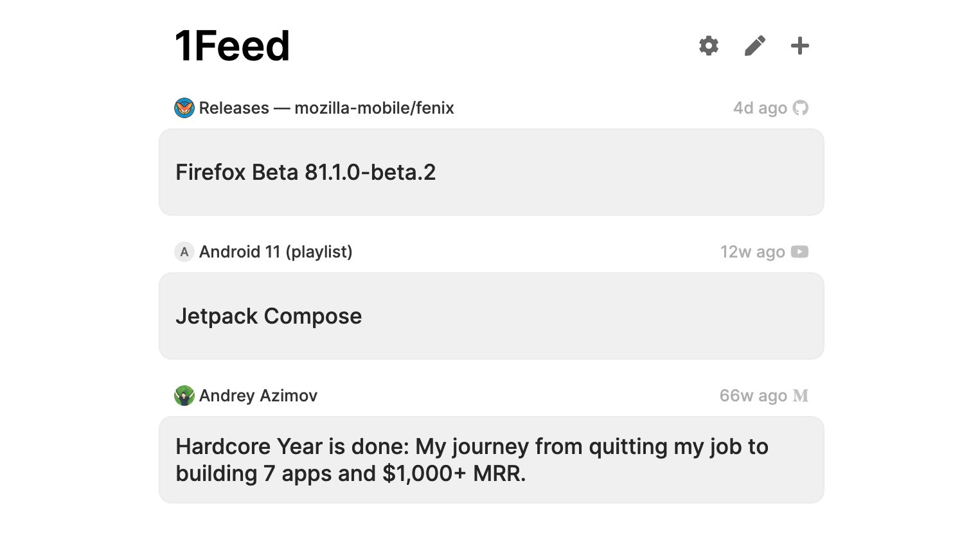Click the Medium source icon

pos(800,396)
